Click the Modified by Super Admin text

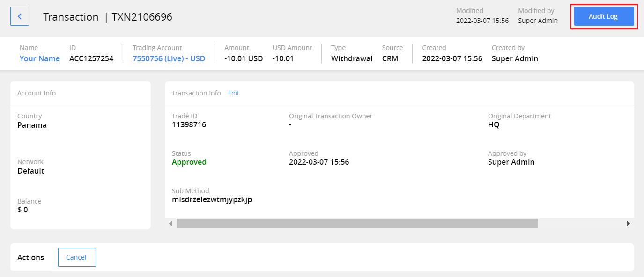[x=537, y=21]
